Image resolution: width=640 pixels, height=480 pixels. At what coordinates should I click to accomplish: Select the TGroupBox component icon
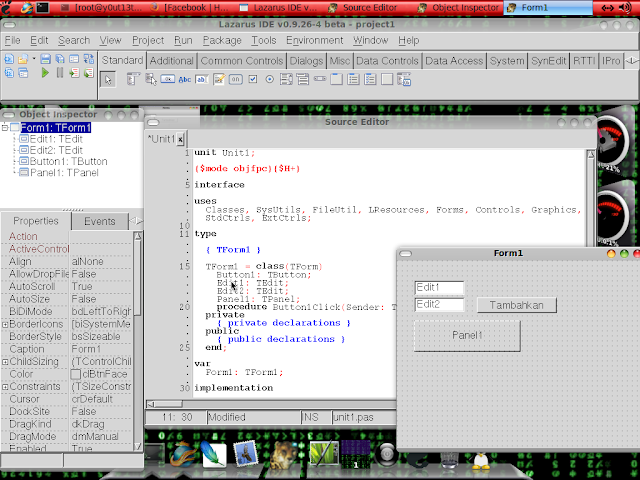click(336, 79)
